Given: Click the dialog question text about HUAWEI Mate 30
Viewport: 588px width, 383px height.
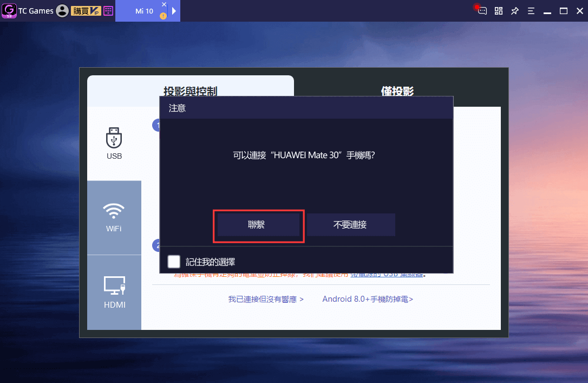Looking at the screenshot, I should coord(304,155).
